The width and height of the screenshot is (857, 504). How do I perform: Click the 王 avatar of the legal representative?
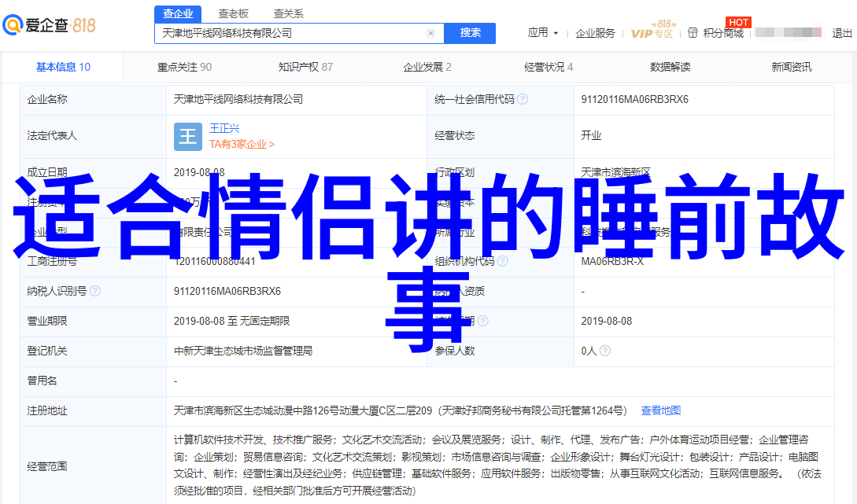pos(188,137)
